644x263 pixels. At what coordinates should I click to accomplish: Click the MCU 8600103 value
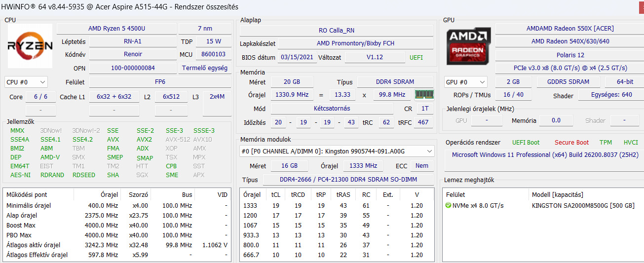[214, 54]
